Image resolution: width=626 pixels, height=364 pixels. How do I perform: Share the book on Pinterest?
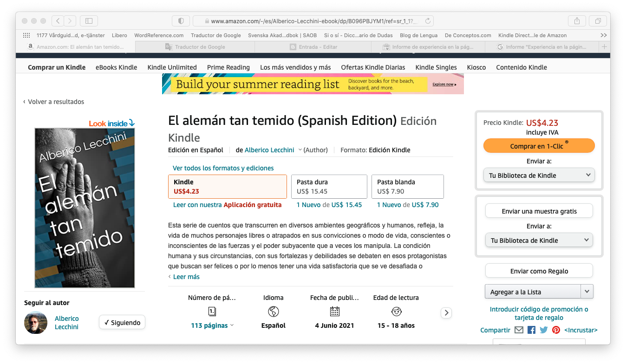556,330
